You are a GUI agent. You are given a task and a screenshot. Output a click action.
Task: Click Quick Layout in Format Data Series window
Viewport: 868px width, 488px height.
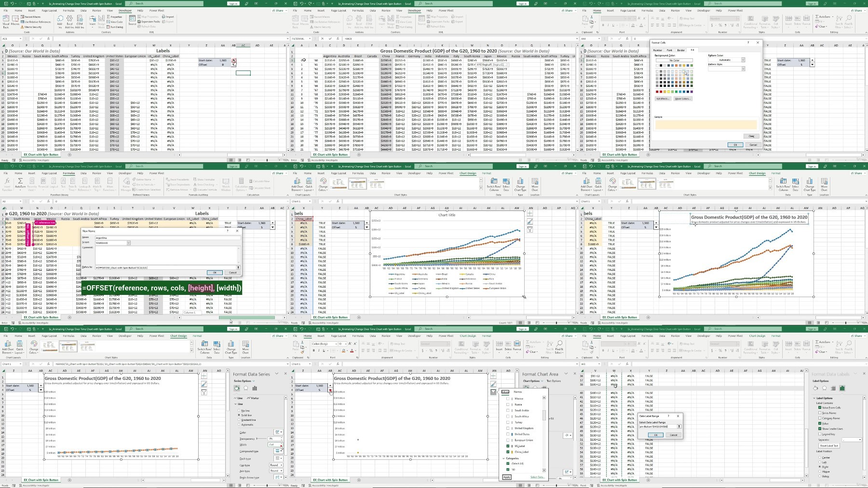pyautogui.click(x=20, y=347)
